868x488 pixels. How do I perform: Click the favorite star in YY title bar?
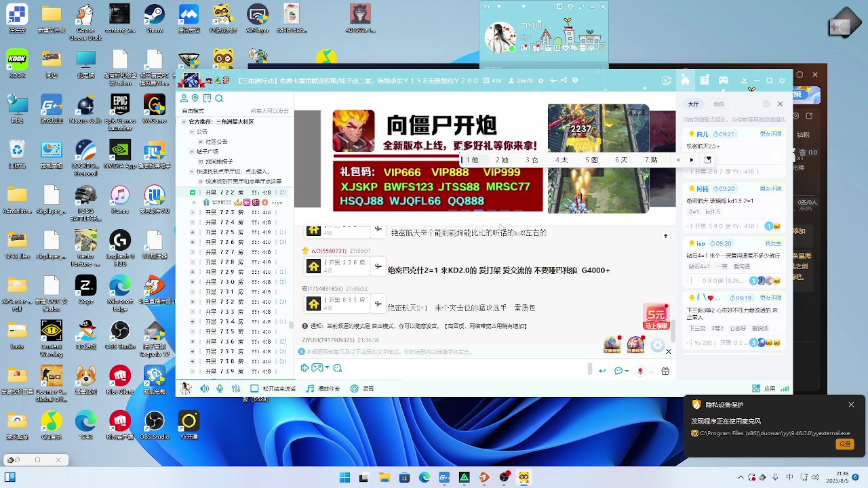540,81
